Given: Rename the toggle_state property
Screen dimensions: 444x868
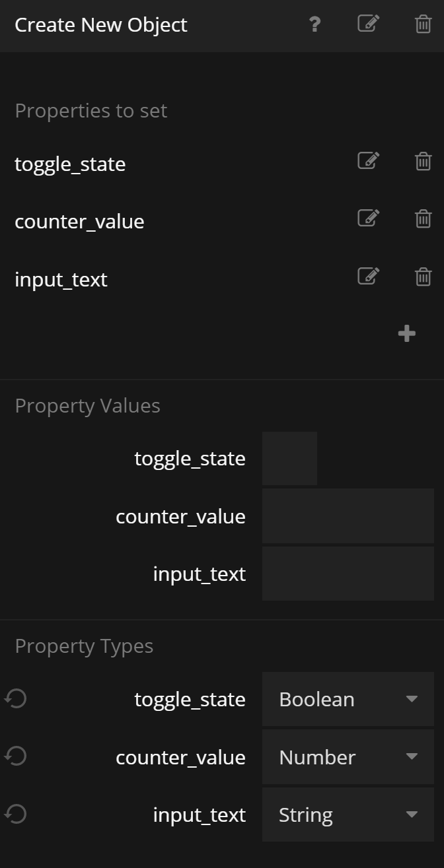Looking at the screenshot, I should (368, 161).
